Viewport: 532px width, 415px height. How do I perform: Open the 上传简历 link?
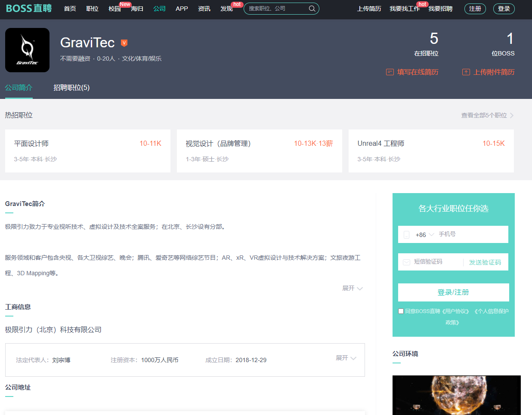click(369, 9)
